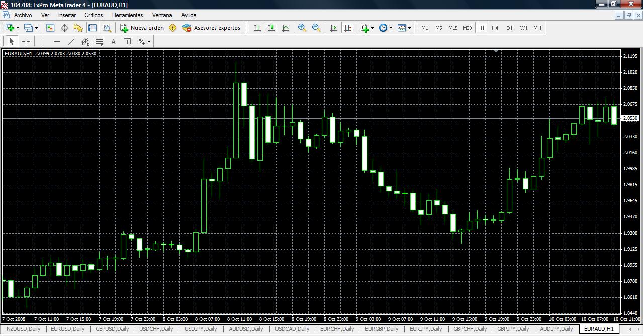Click the Asesores expertos button
Screen dimensions: 644x336
point(211,28)
